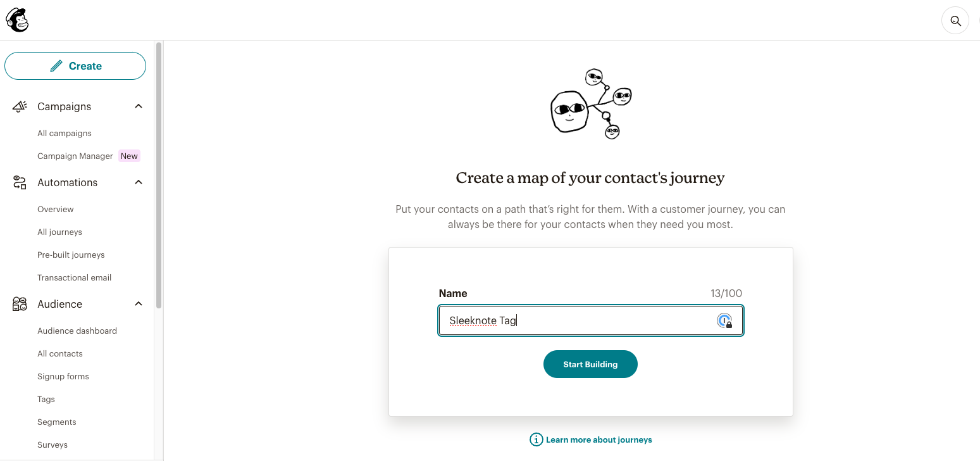
Task: Click the password manager icon in Name field
Action: click(724, 320)
